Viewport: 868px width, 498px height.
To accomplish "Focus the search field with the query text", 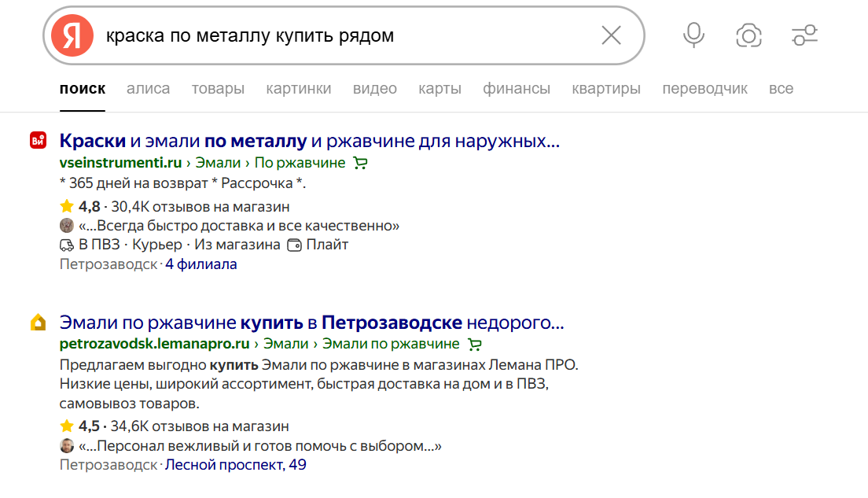I will 346,36.
